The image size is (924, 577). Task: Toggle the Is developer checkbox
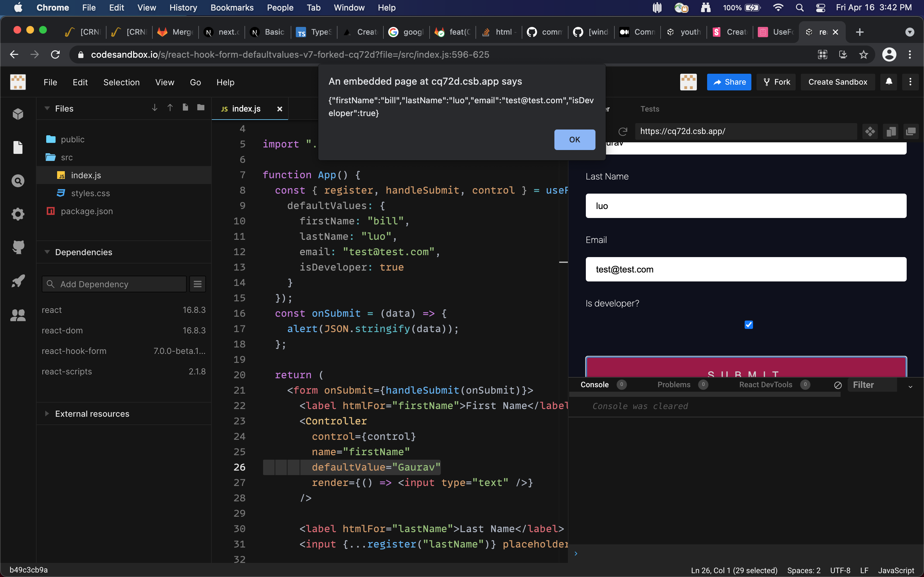click(749, 325)
